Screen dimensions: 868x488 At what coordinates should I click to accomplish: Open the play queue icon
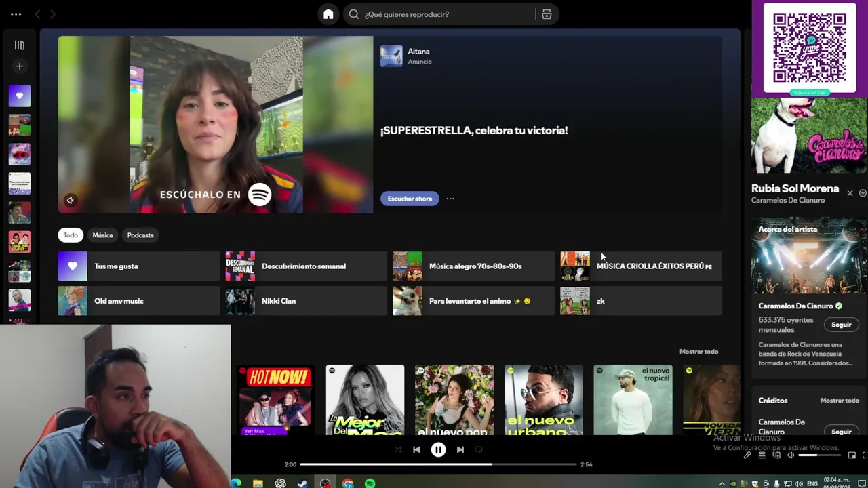point(762,455)
